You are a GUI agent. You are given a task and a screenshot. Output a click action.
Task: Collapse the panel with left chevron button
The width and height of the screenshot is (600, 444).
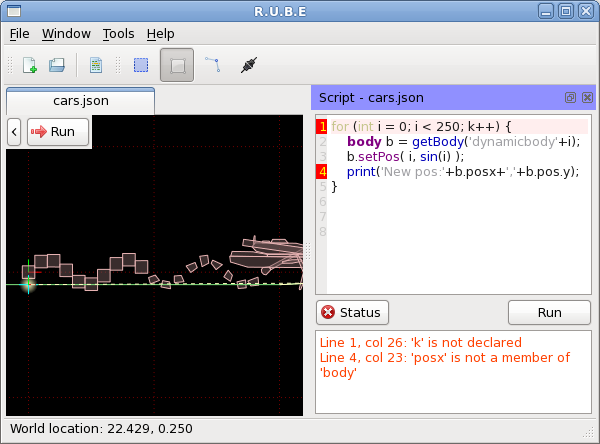[x=14, y=132]
